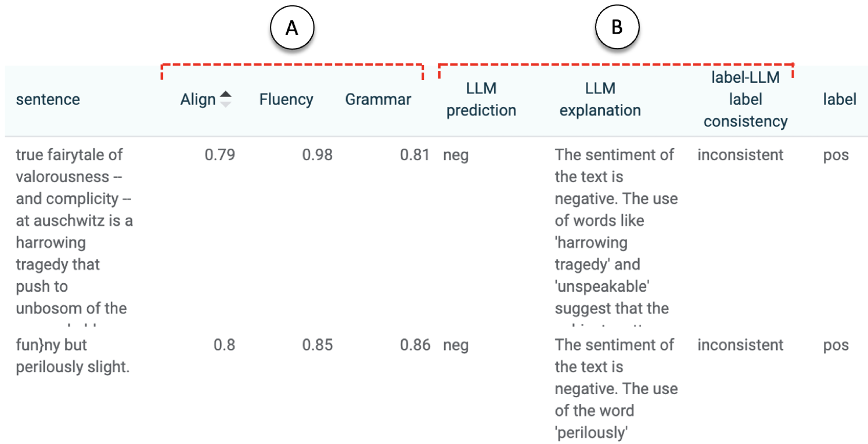
Task: Click the 0.79 Align score cell
Action: coord(219,155)
